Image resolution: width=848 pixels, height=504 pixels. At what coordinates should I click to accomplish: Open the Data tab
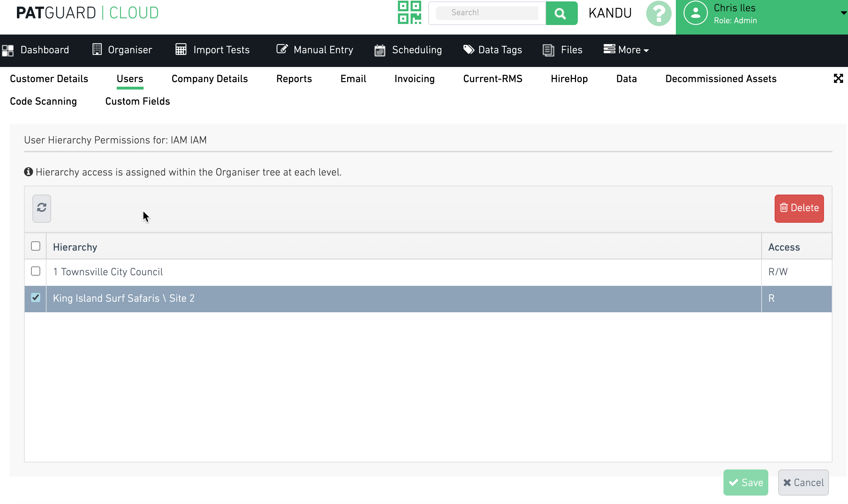click(x=626, y=79)
